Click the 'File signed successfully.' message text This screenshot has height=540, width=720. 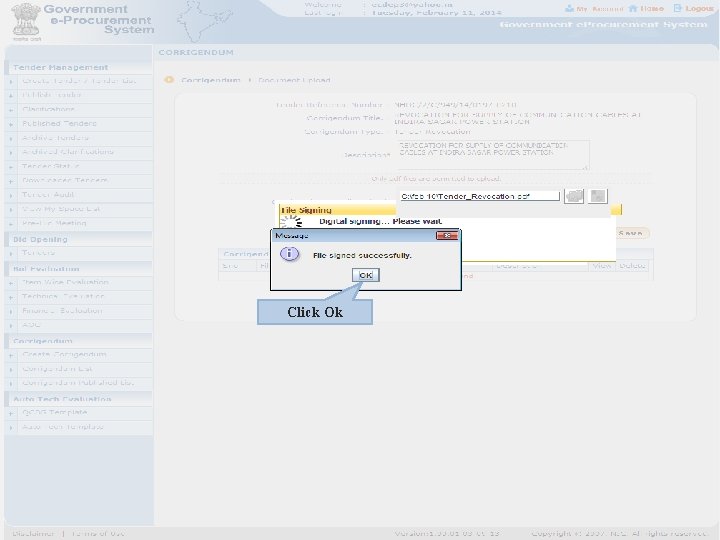362,255
